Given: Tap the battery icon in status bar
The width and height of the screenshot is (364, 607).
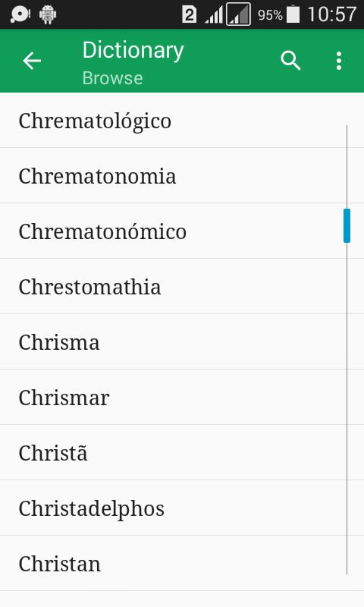Looking at the screenshot, I should [293, 14].
